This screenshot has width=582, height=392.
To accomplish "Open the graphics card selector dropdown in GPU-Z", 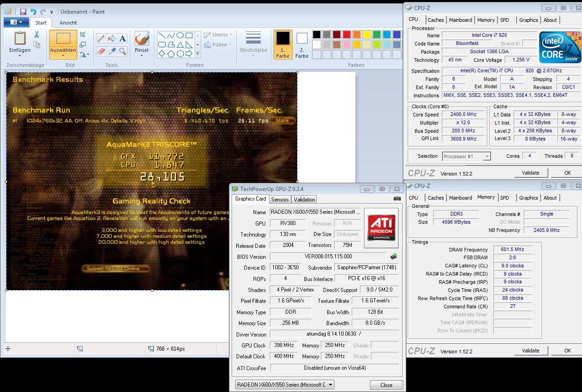I will 284,385.
